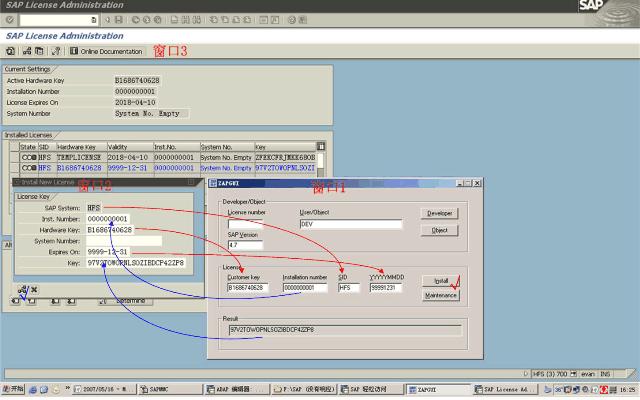Select the Current Settings tab

(29, 68)
